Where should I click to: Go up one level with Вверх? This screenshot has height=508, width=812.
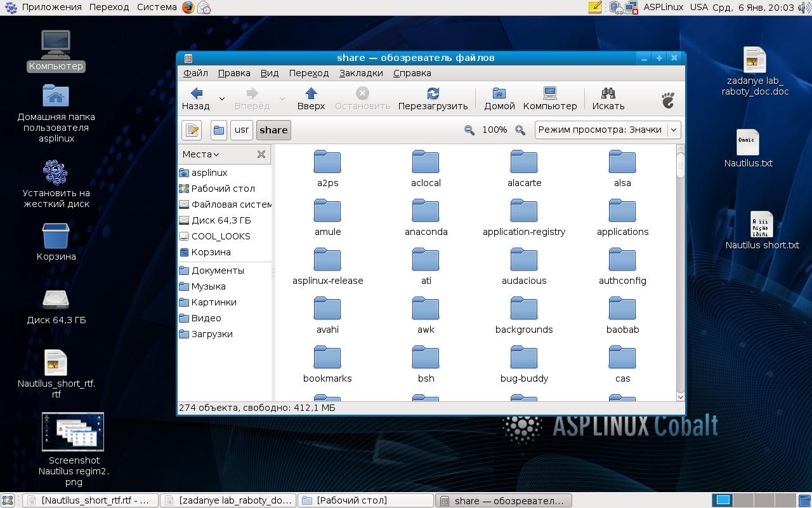click(311, 99)
